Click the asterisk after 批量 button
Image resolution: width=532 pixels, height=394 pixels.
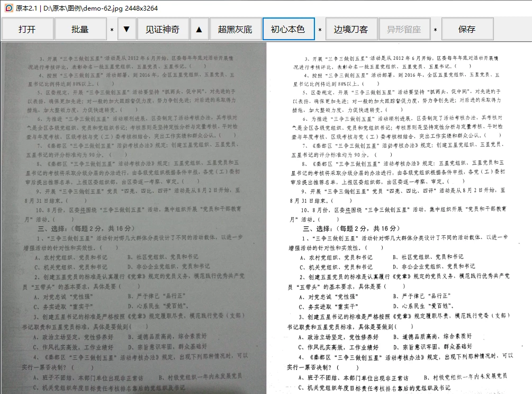point(112,30)
